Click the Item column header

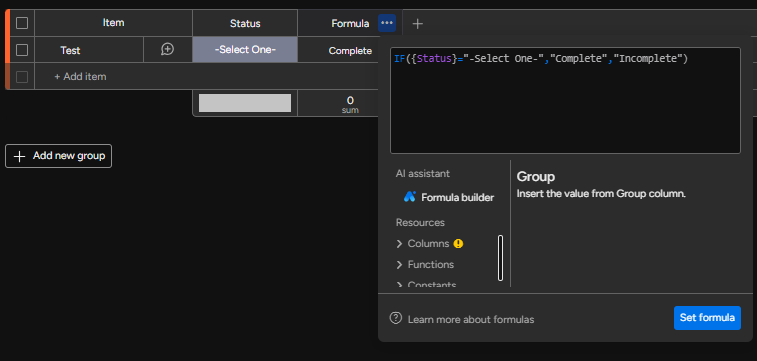pos(113,23)
